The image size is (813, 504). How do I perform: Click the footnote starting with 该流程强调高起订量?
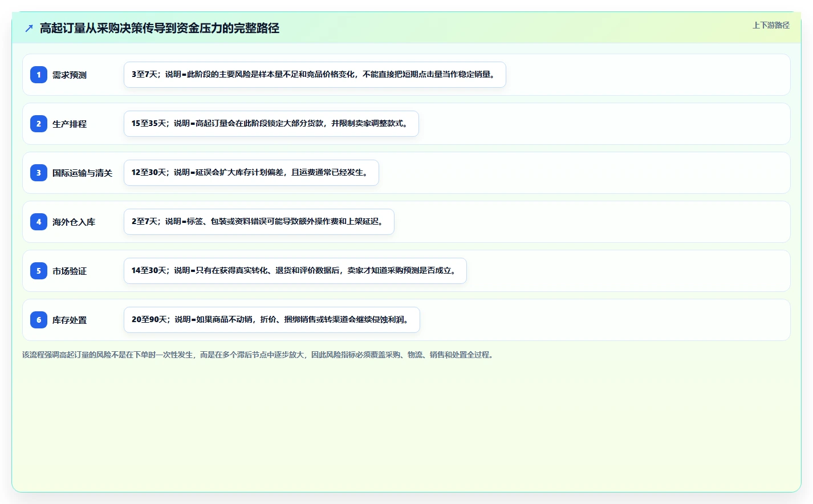point(259,355)
